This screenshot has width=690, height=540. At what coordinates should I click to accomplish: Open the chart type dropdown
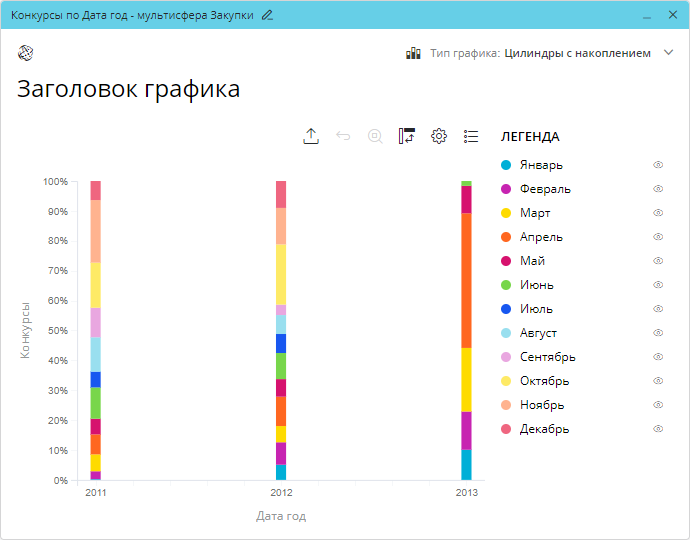coord(577,53)
